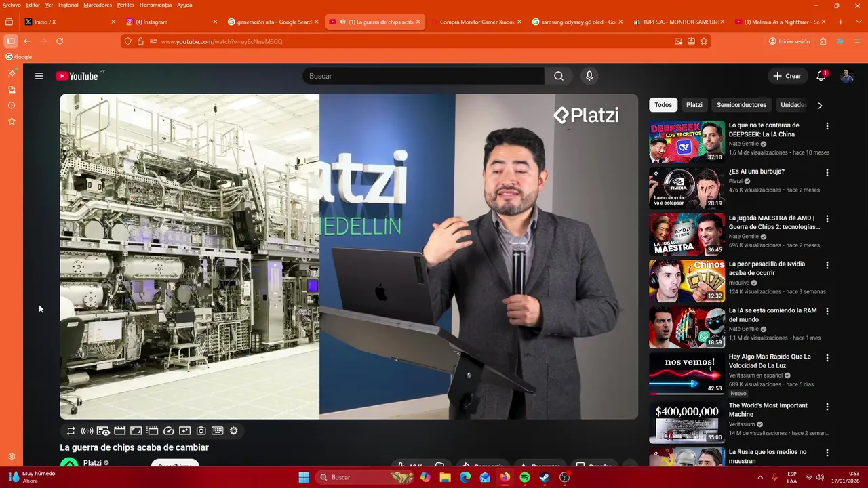This screenshot has width=868, height=488.
Task: Open enhancer settings gear under the video
Action: [234, 431]
